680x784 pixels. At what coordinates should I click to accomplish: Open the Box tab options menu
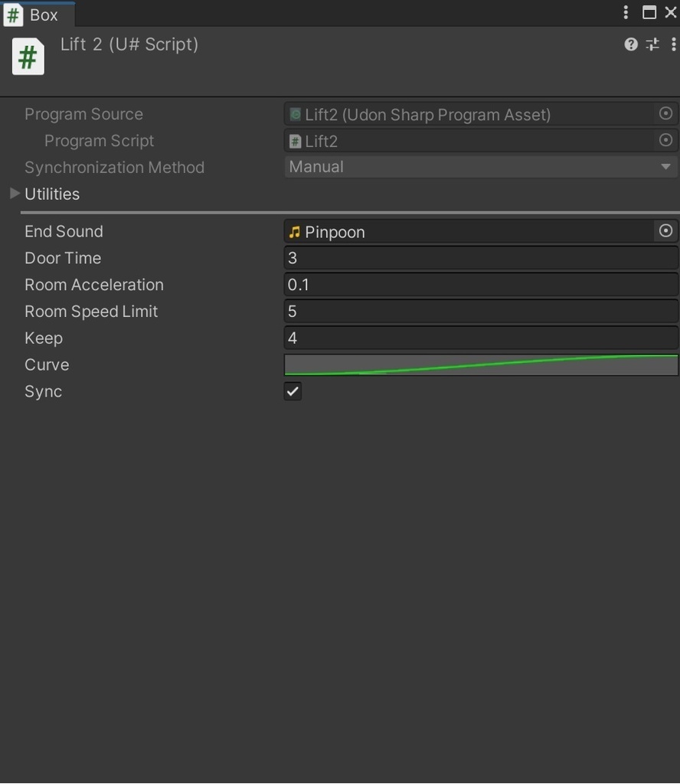(x=626, y=12)
